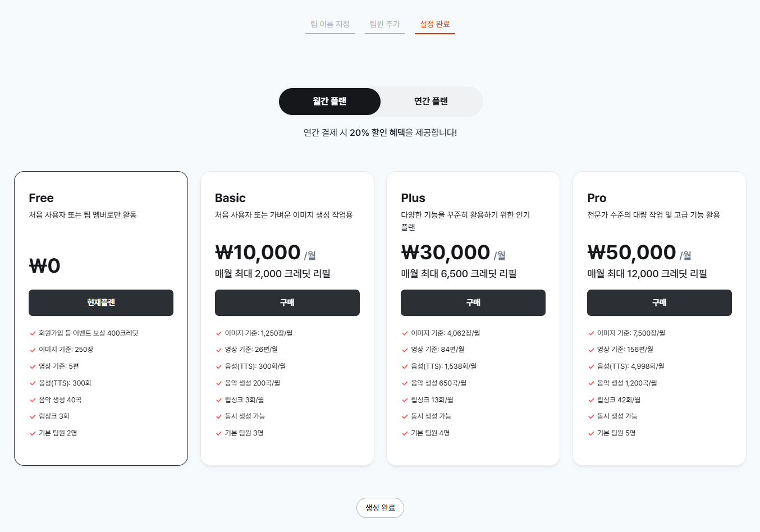
Task: Buy the Pro plan with 구매
Action: tap(660, 302)
